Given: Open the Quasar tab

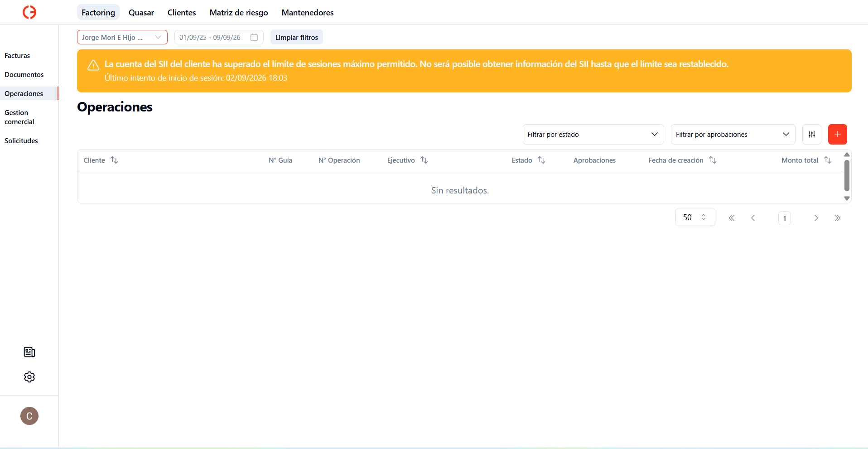Looking at the screenshot, I should 141,12.
